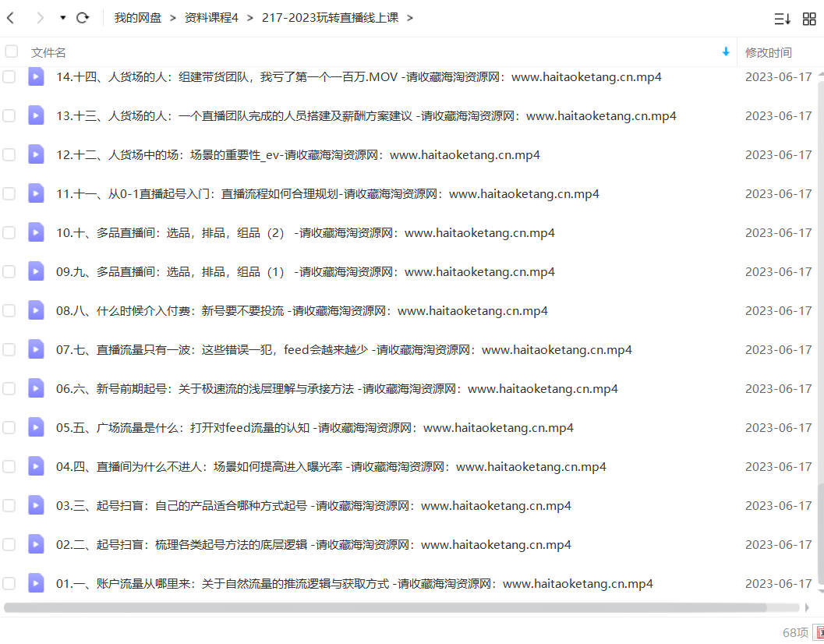Image resolution: width=824 pixels, height=644 pixels.
Task: Select file name 13.十三、人货场的人：一个直播团队
Action: [366, 115]
